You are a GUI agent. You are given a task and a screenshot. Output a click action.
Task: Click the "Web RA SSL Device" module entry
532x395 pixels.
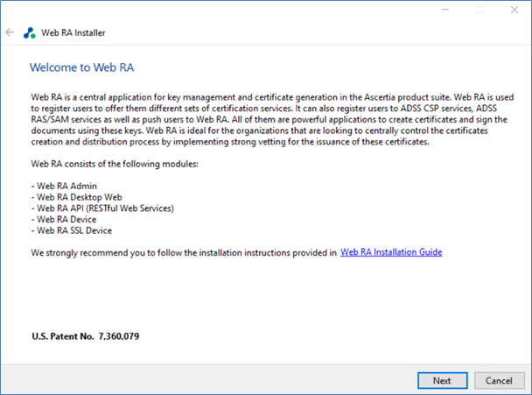click(72, 230)
